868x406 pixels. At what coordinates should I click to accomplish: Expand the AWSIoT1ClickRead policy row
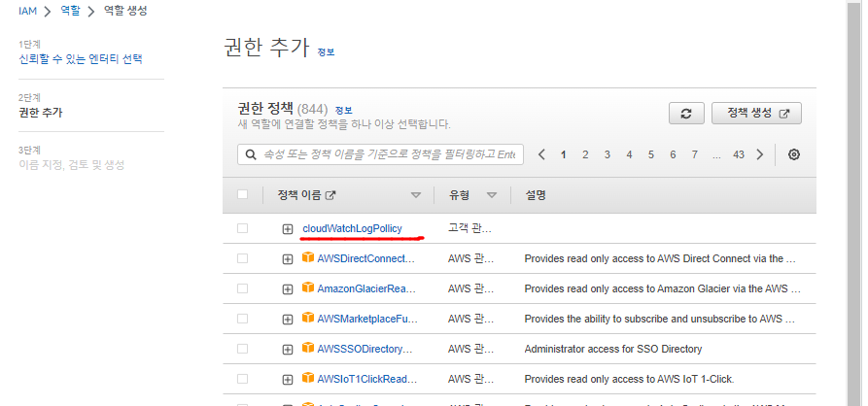(288, 380)
